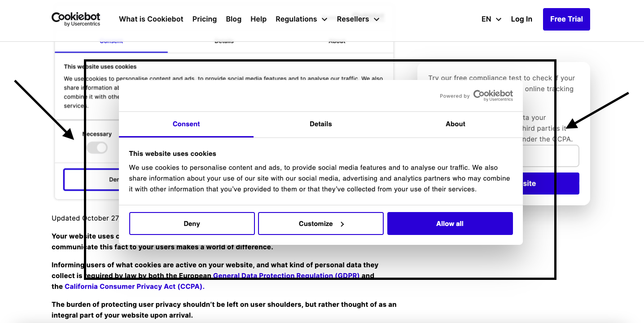This screenshot has height=323, width=644.
Task: Switch to the Consent tab in the cookie dialog
Action: [186, 124]
